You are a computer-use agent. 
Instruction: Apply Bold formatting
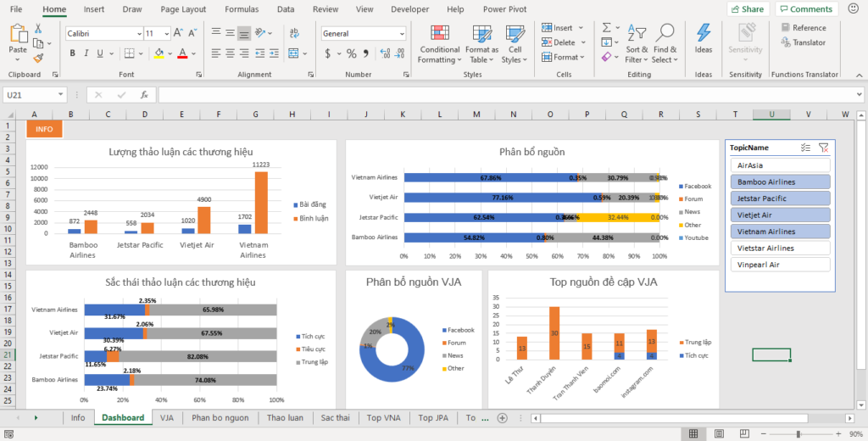point(72,53)
